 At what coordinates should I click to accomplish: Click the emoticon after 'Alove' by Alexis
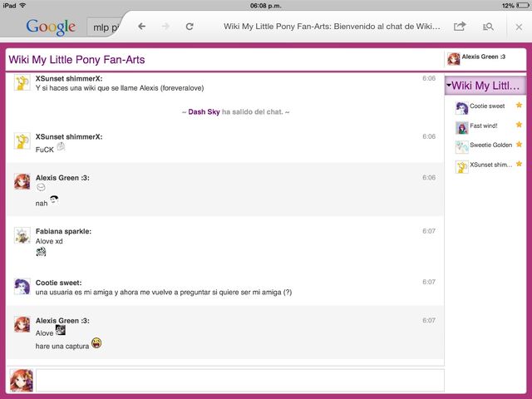(61, 330)
